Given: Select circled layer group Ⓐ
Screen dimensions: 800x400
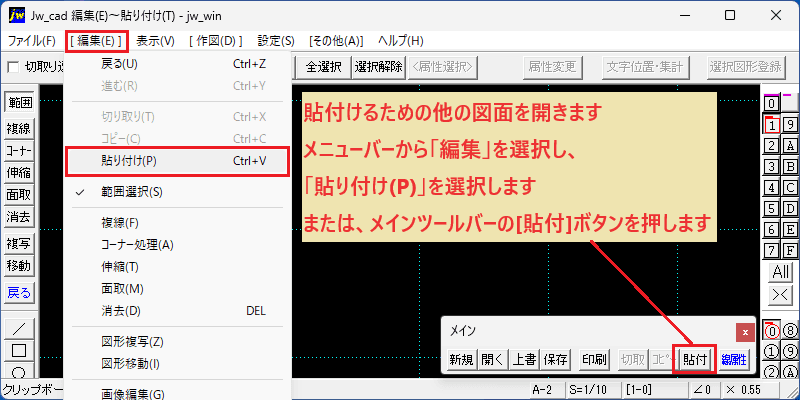Looking at the screenshot, I should coord(790,371).
